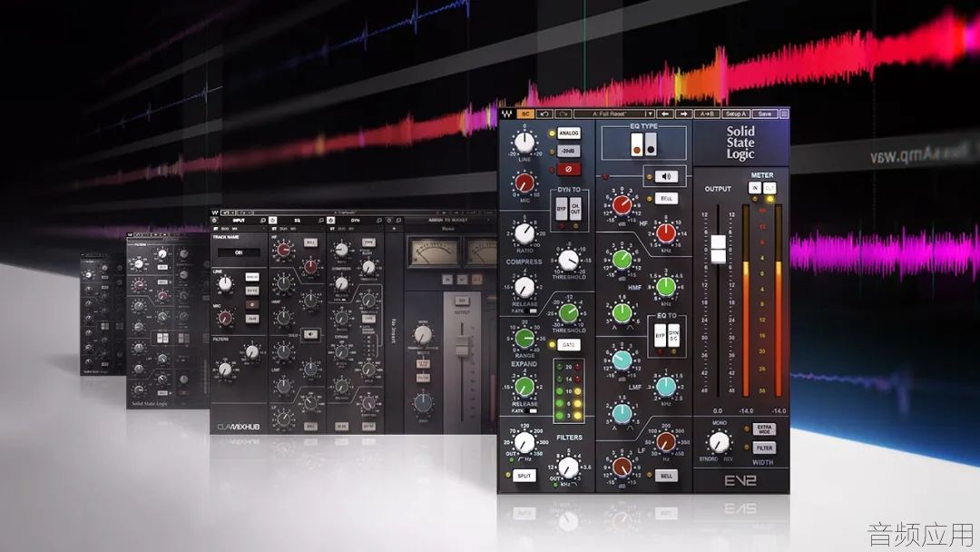Toggle the SC sidechain button
This screenshot has width=980, height=552.
[525, 113]
